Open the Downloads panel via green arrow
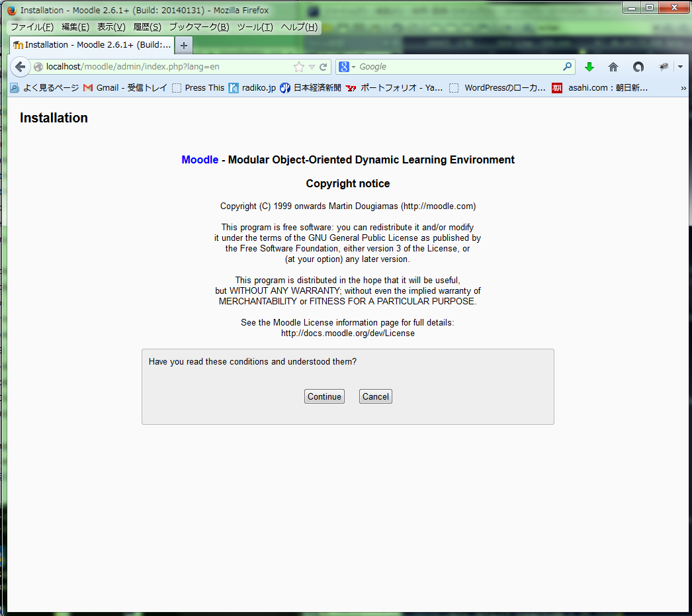This screenshot has width=692, height=616. coord(589,67)
